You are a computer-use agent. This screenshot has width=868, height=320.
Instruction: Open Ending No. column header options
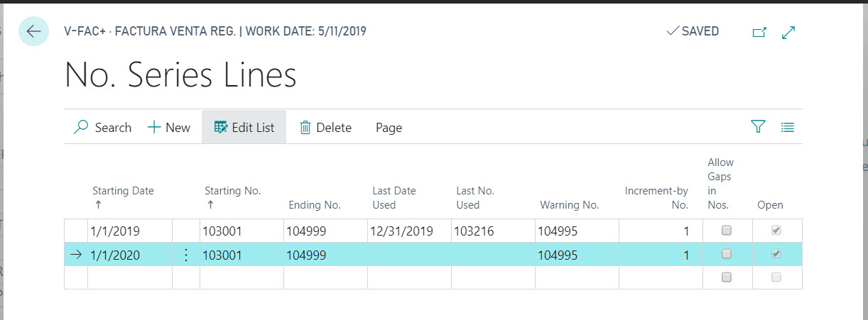coord(314,205)
